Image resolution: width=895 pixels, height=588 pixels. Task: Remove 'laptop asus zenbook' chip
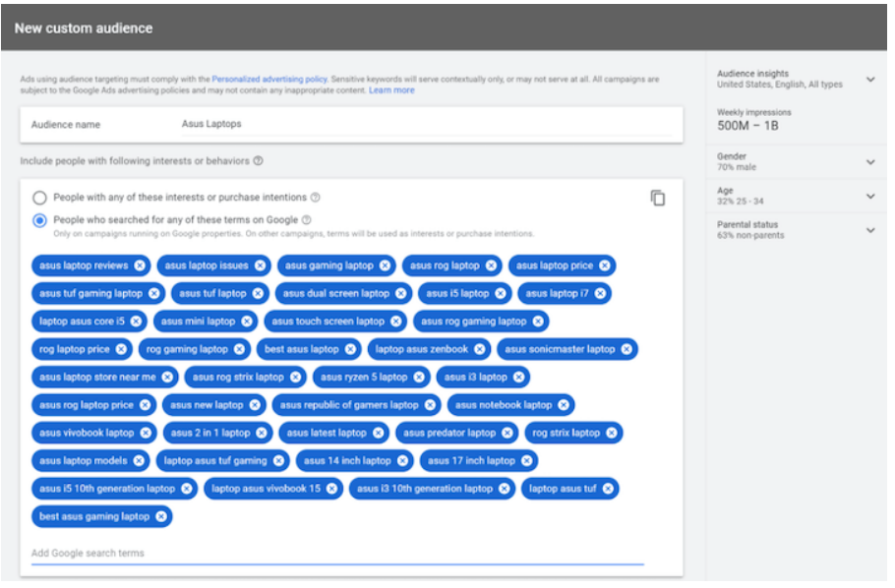pyautogui.click(x=480, y=350)
